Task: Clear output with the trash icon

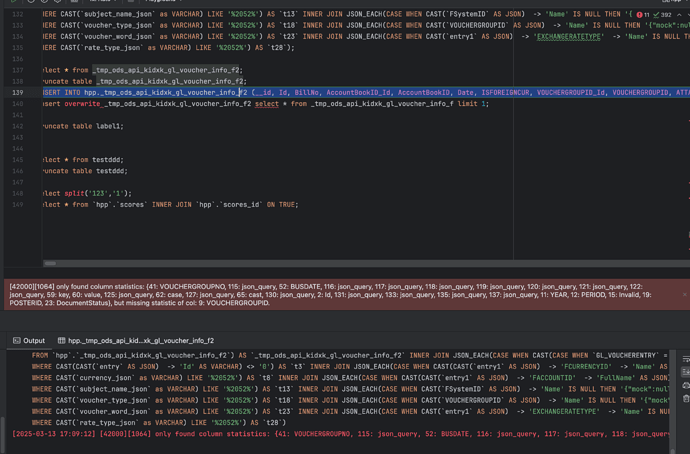Action: [686, 399]
